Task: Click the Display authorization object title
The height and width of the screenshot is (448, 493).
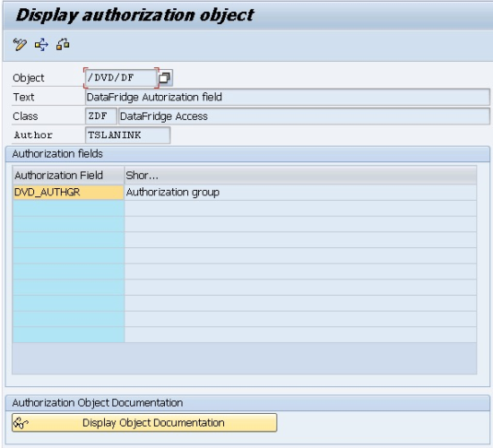Action: click(135, 15)
